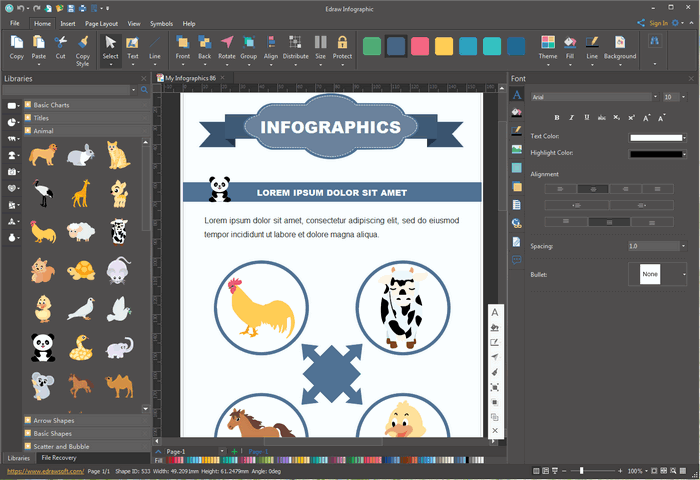Open the Arial font family dropdown

590,97
